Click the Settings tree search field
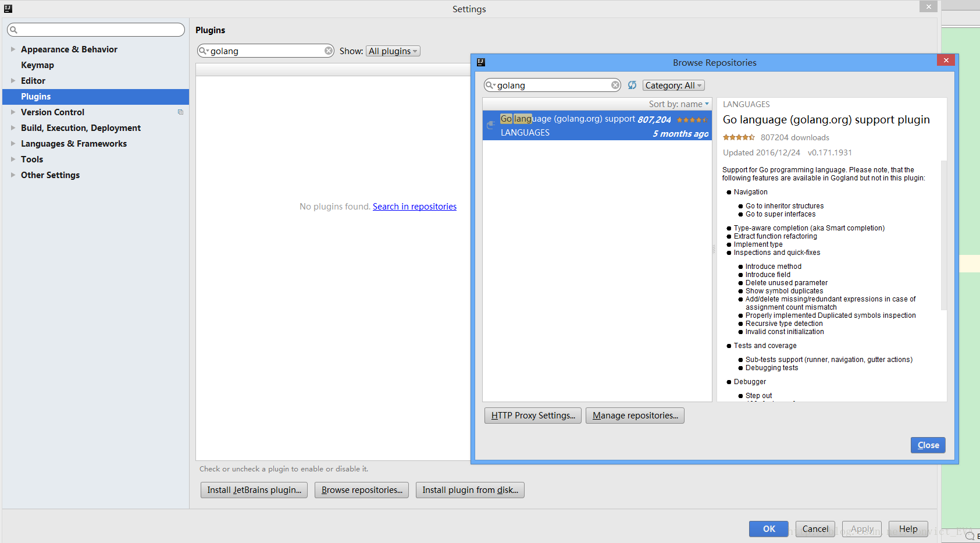 pos(96,30)
